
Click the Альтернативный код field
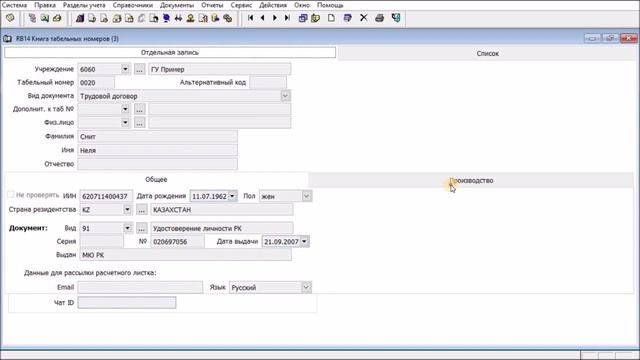point(268,82)
